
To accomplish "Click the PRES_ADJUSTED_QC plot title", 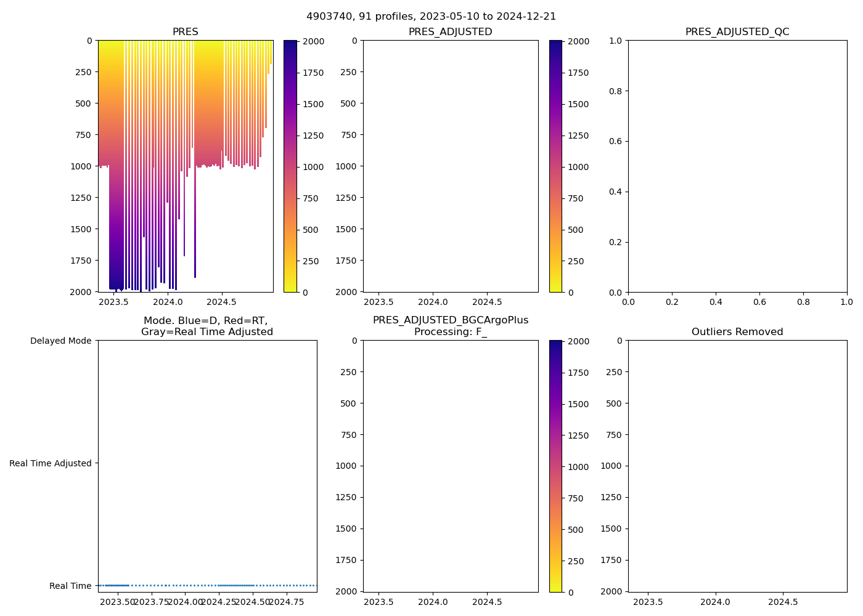I will point(737,32).
